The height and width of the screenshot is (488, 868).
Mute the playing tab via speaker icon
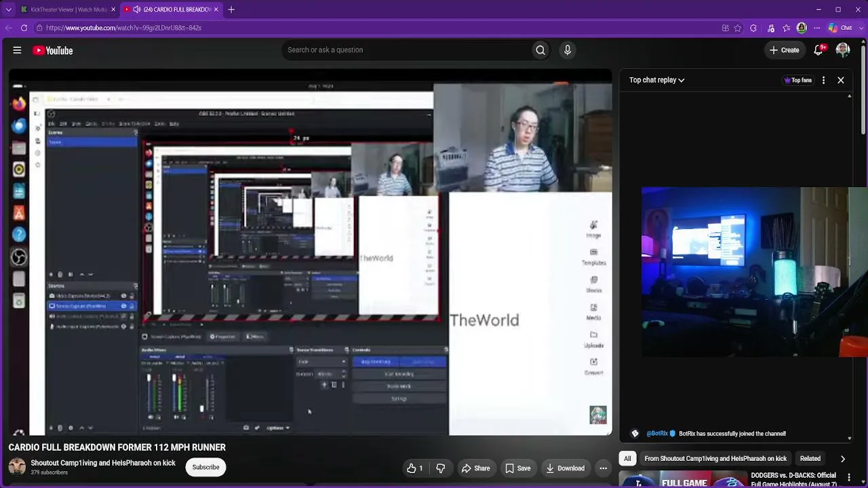click(137, 9)
